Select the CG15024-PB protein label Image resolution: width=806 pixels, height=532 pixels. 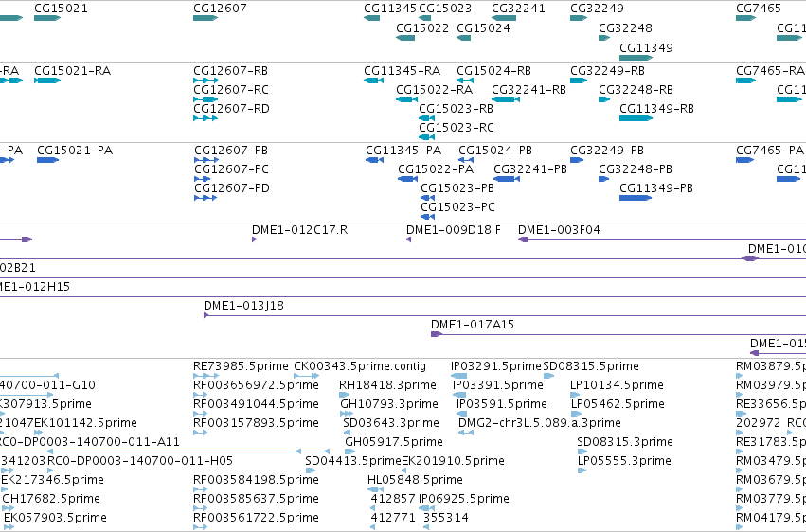pos(495,150)
